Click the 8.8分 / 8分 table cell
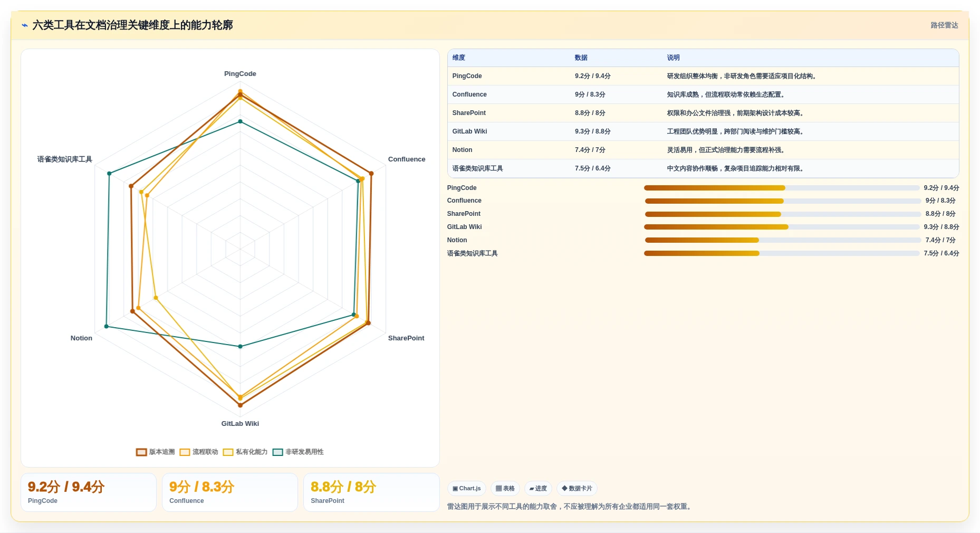 tap(590, 113)
